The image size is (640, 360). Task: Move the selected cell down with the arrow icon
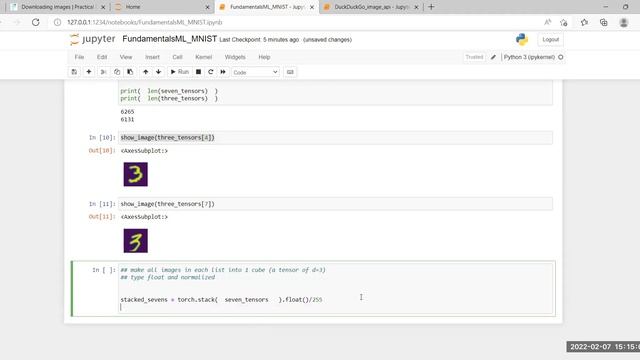[x=158, y=72]
